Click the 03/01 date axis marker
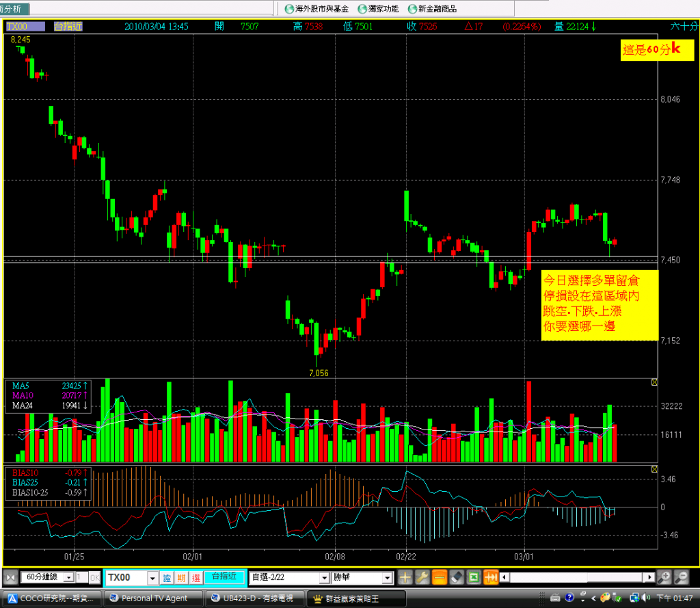This screenshot has height=608, width=700. [x=524, y=557]
